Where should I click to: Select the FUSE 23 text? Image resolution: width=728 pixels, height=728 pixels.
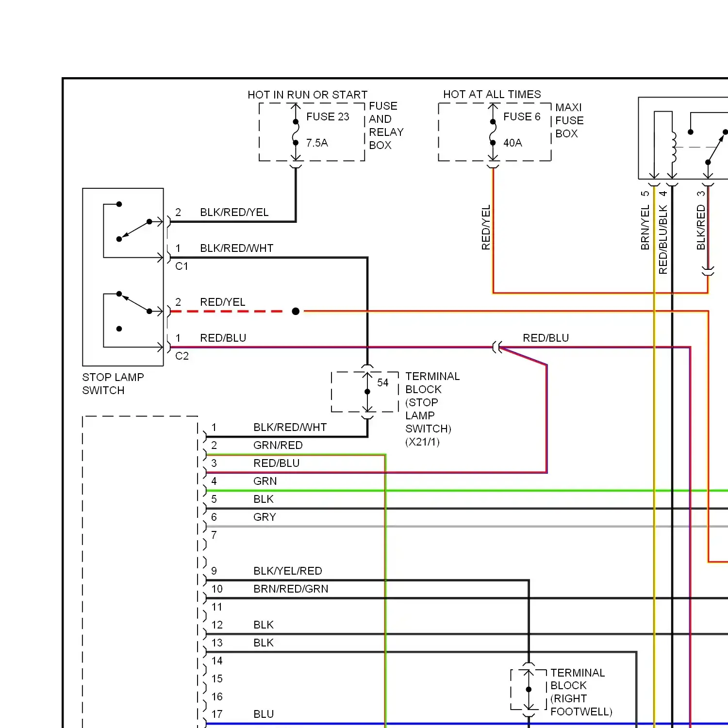[x=328, y=116]
